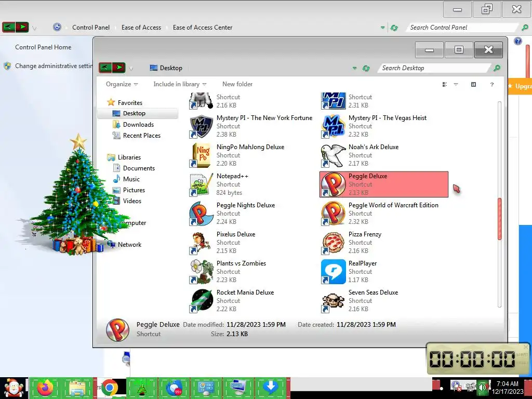This screenshot has width=532, height=399.
Task: Select the RealPlayer shortcut icon
Action: (333, 272)
